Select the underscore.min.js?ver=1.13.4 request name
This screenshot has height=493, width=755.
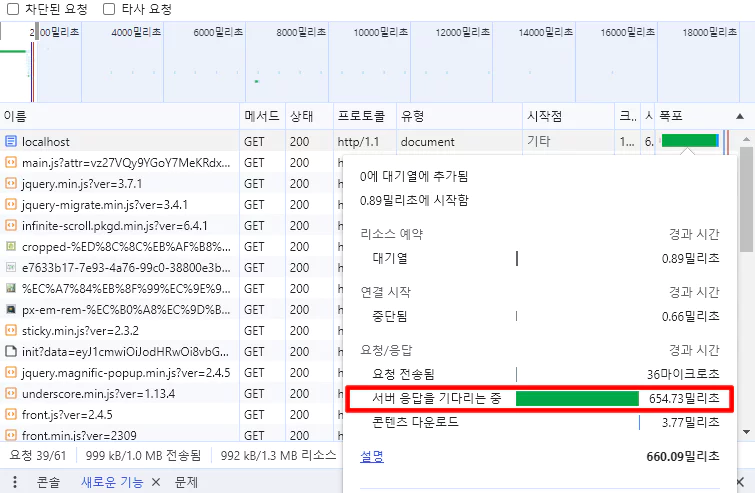point(99,393)
